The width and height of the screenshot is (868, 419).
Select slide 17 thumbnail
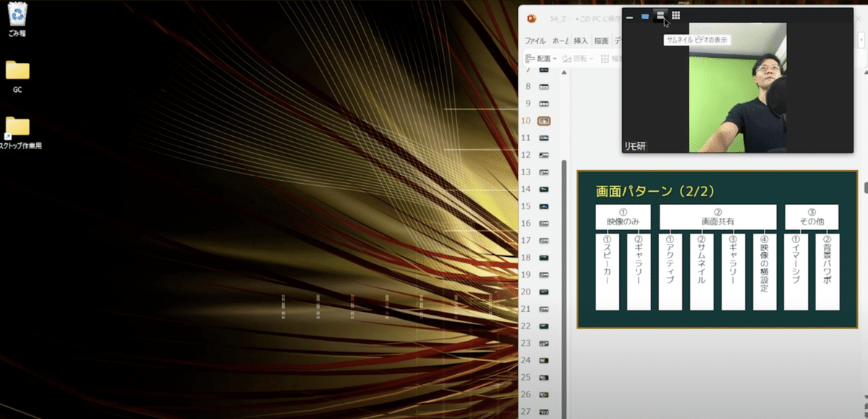544,240
